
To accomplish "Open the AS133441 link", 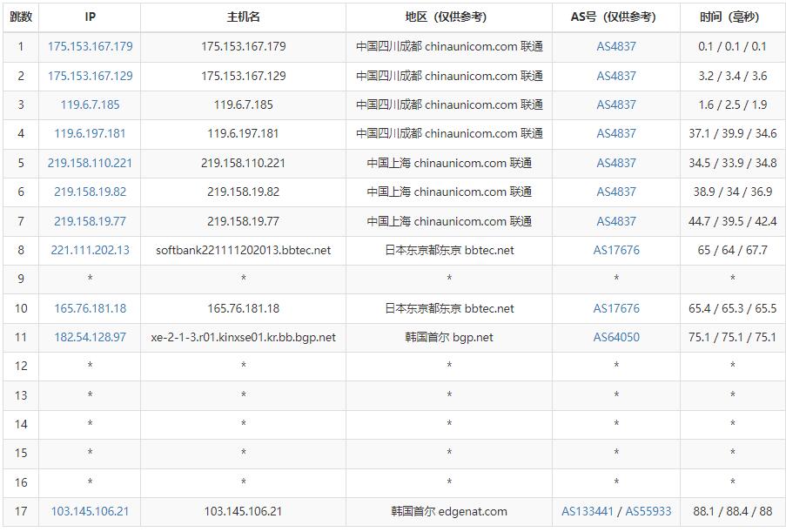I will pos(587,511).
